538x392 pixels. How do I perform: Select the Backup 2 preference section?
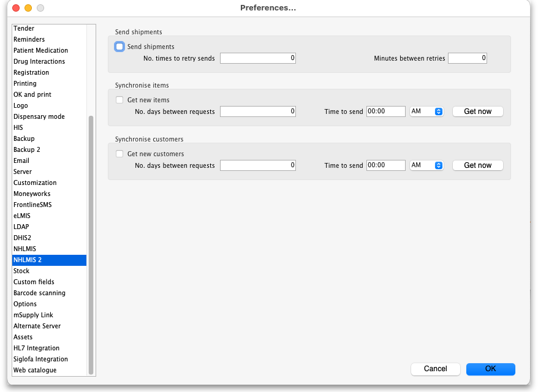click(x=27, y=149)
